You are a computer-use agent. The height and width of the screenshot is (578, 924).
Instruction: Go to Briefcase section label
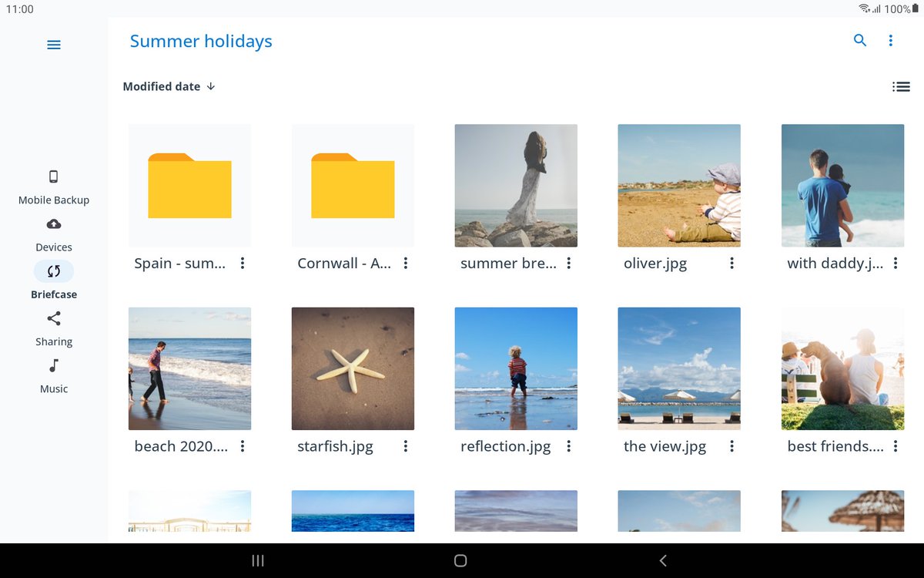pyautogui.click(x=54, y=294)
